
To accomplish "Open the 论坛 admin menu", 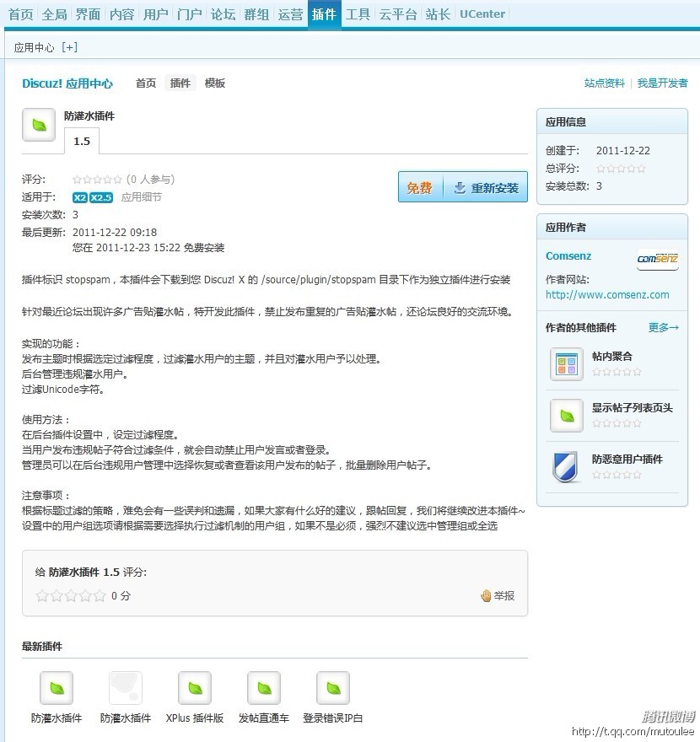I will pos(223,14).
